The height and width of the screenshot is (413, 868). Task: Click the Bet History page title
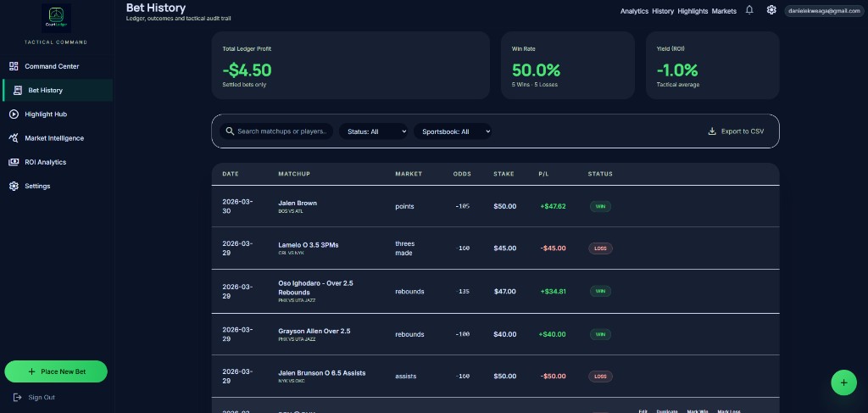point(156,8)
